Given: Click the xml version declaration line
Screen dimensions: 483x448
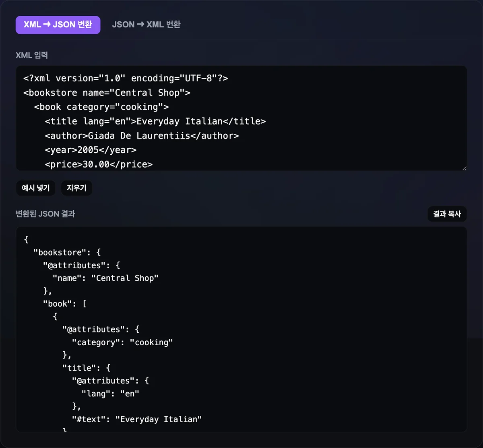Looking at the screenshot, I should click(126, 78).
